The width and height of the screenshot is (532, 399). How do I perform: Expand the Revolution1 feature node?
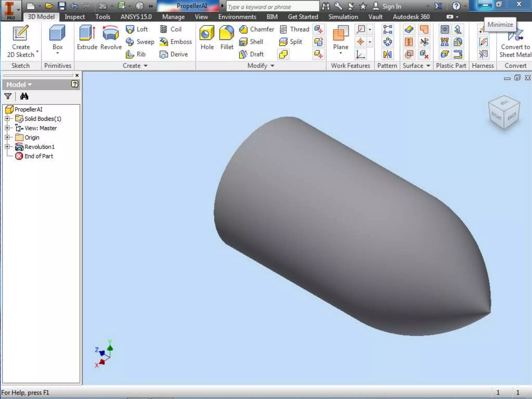point(7,147)
